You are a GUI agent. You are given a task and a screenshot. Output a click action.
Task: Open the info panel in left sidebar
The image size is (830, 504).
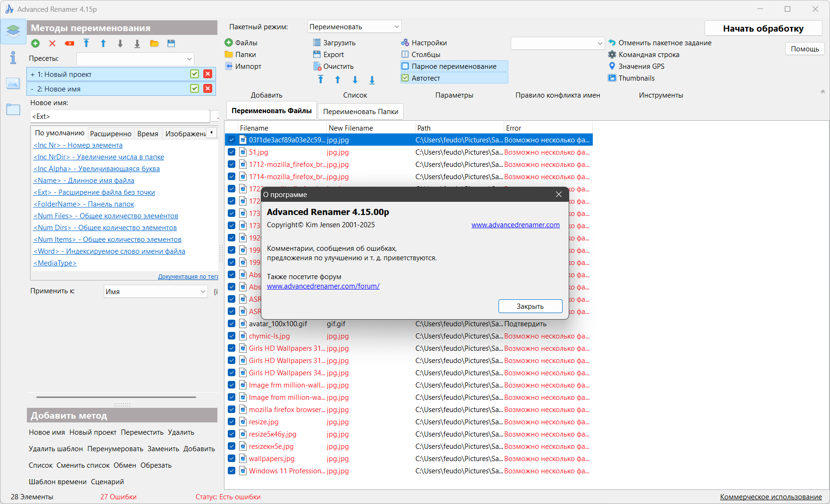click(x=13, y=58)
